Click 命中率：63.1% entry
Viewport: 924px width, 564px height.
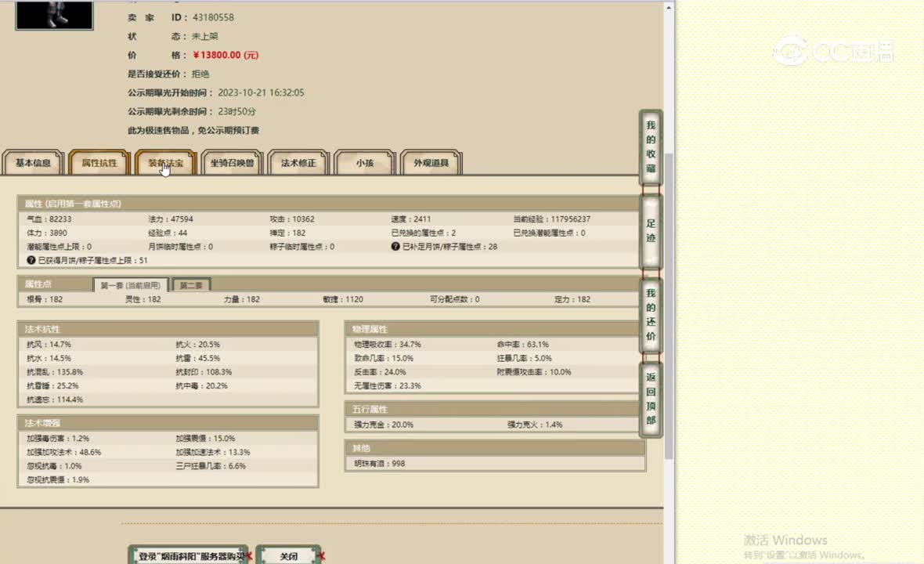coord(523,344)
